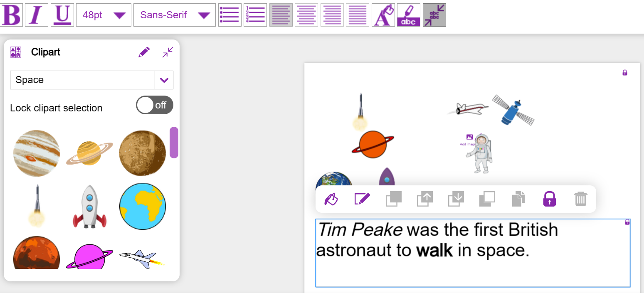Apply bulleted list formatting
Image resolution: width=644 pixels, height=293 pixels.
[x=230, y=15]
